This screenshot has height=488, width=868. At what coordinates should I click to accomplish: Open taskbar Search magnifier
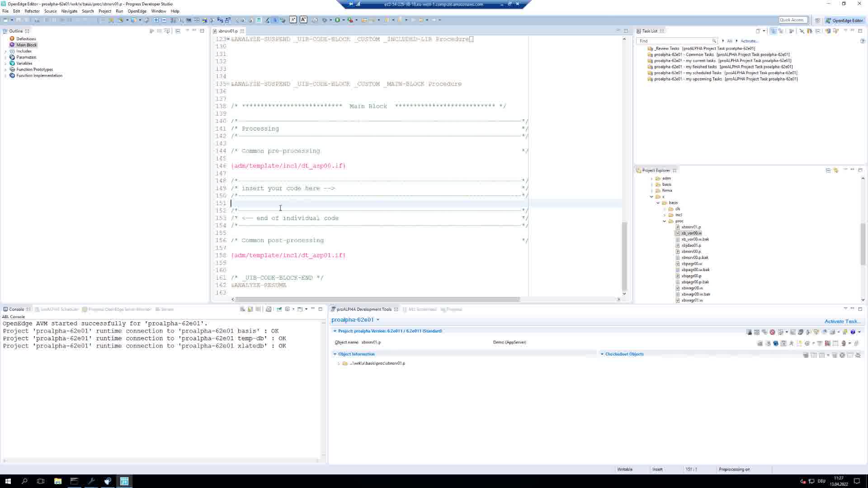pos(24,481)
